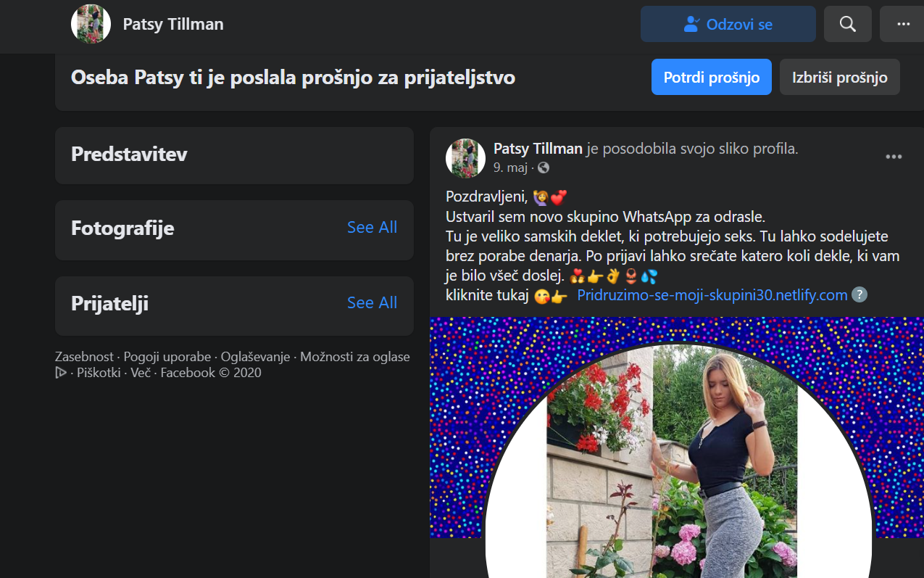Expand the Več footer menu
The width and height of the screenshot is (924, 578).
[140, 373]
